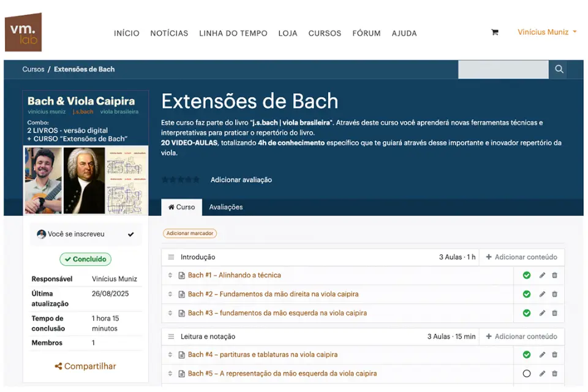The image size is (588, 392).
Task: Toggle completion circle for Bach #5
Action: point(526,373)
